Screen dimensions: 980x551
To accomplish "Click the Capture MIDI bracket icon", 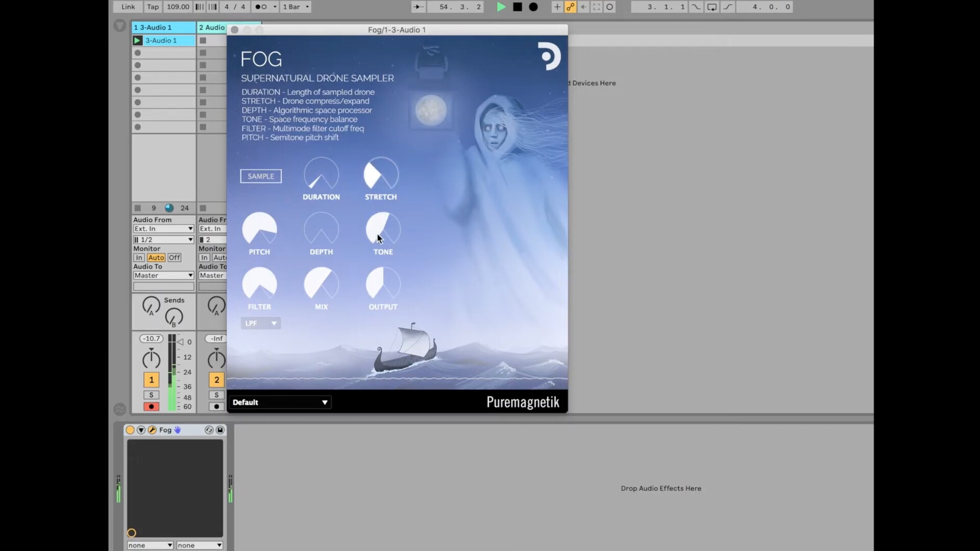I will click(x=596, y=7).
